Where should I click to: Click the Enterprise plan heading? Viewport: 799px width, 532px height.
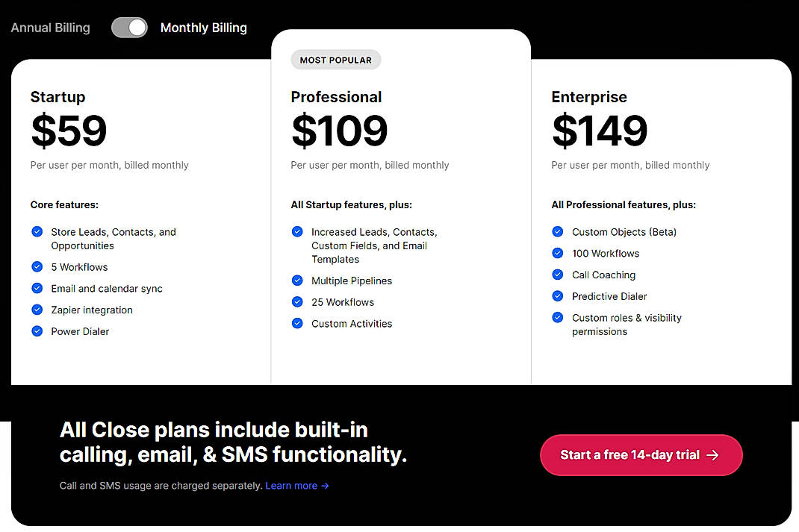coord(588,97)
